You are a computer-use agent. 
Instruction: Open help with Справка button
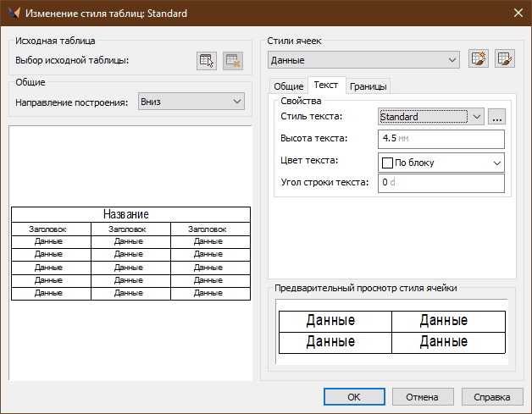coord(491,396)
